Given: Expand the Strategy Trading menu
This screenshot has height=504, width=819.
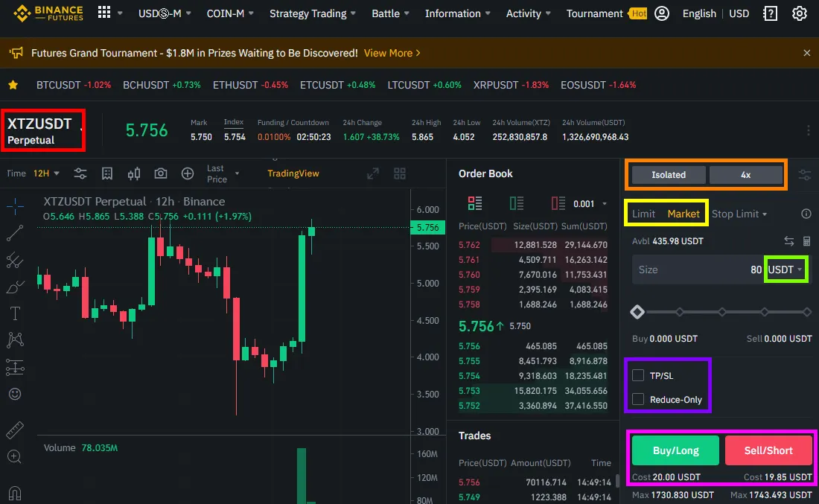Looking at the screenshot, I should (x=313, y=13).
